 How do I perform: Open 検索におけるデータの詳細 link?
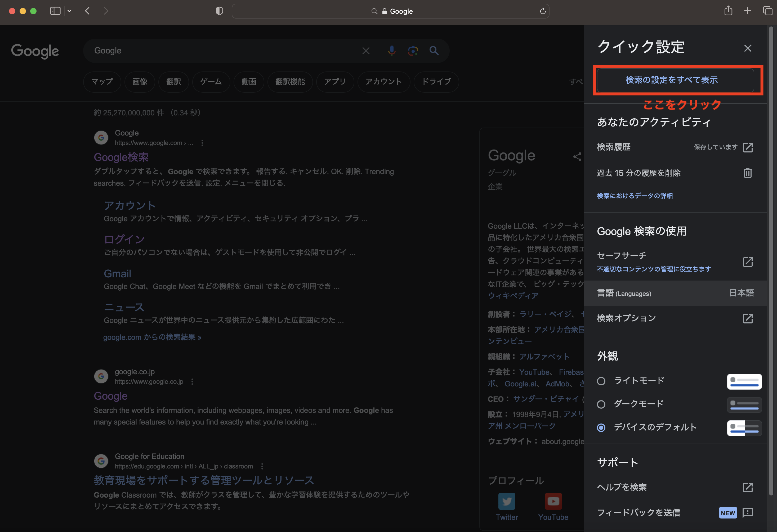click(x=635, y=196)
